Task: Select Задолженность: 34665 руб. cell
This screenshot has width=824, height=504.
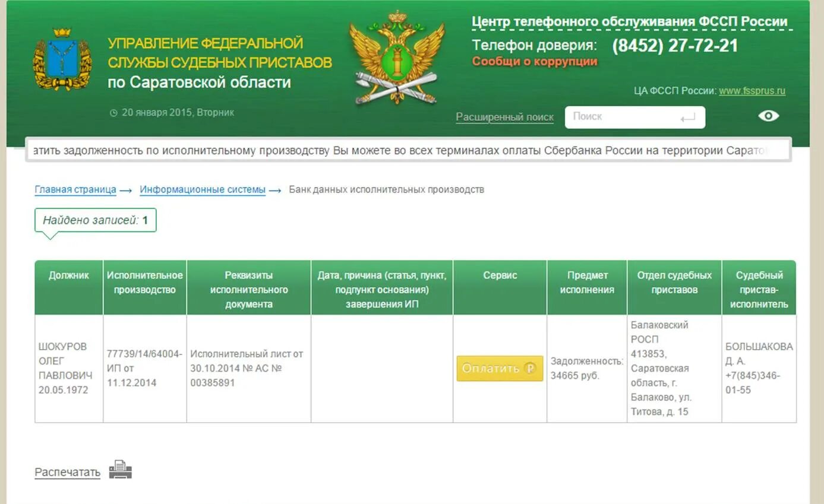Action: 587,369
